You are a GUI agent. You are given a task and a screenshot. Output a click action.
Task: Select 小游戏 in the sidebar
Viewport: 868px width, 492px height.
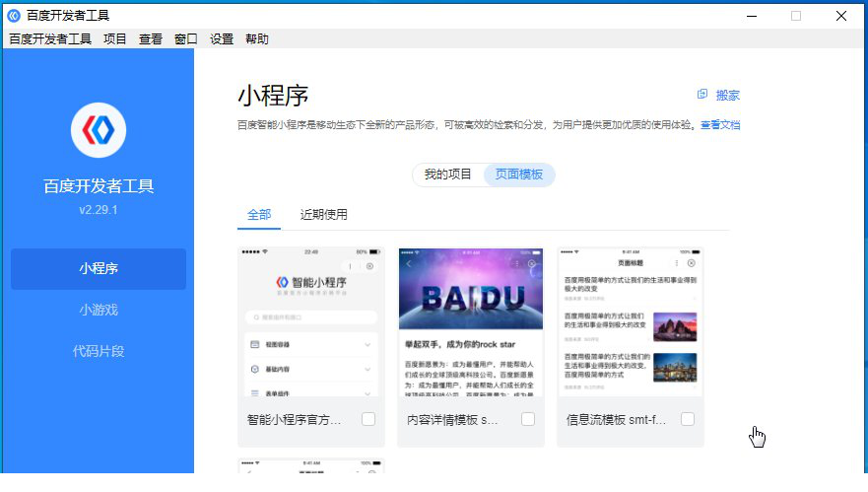[x=99, y=310]
